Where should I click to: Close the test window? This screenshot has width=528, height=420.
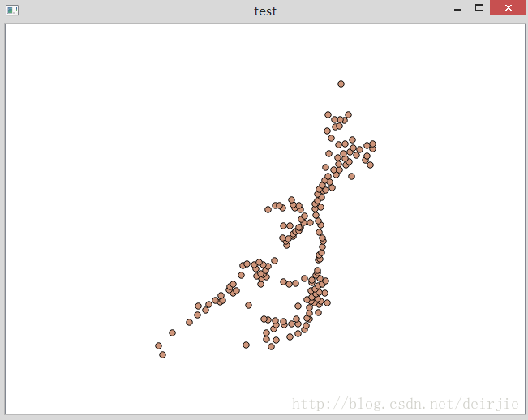(x=508, y=7)
